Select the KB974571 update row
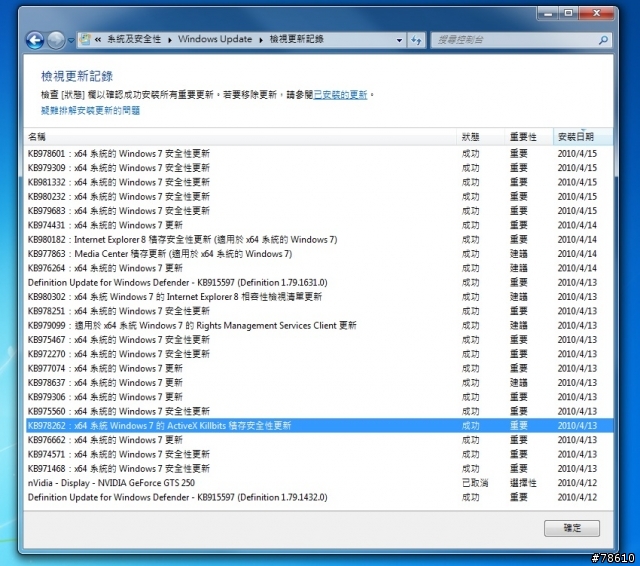This screenshot has height=566, width=640. (319, 454)
